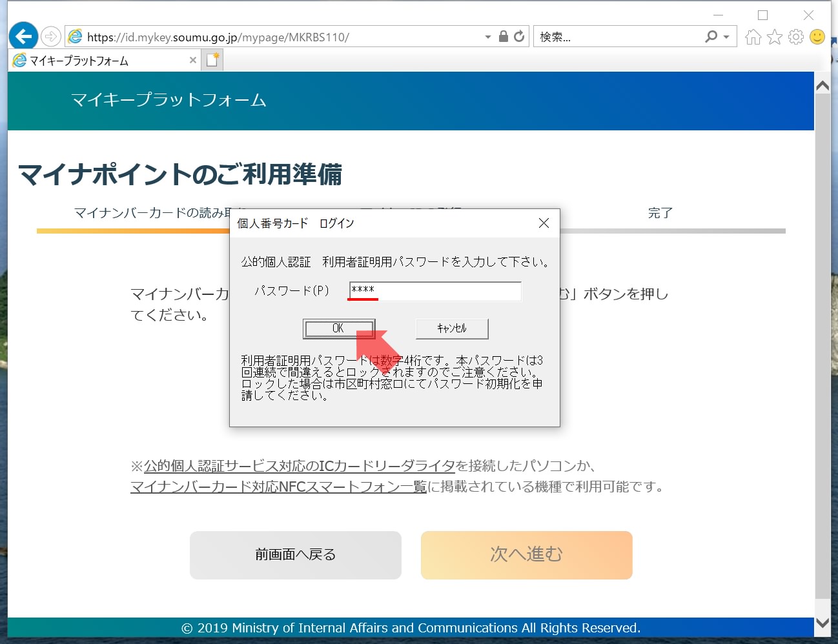Screen dimensions: 838x644
Task: Close the マイキープラットフォーム tab
Action: (192, 60)
